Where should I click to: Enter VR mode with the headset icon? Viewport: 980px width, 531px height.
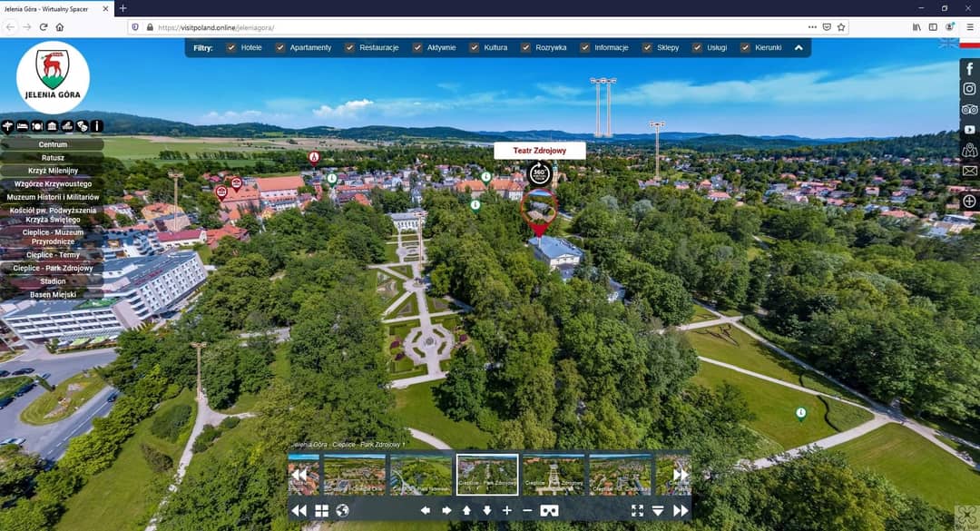[549, 511]
